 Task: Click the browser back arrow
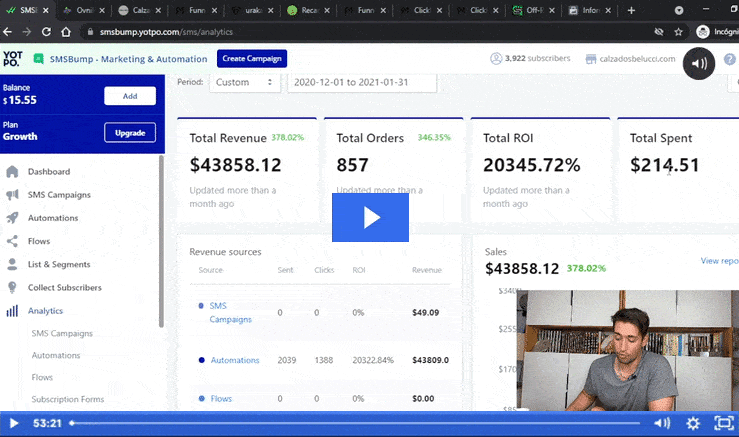(7, 32)
